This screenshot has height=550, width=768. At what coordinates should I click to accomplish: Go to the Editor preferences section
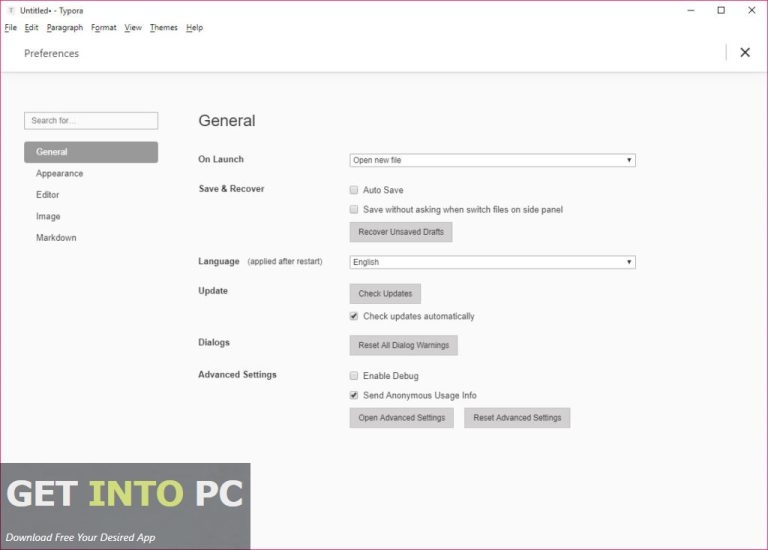48,195
